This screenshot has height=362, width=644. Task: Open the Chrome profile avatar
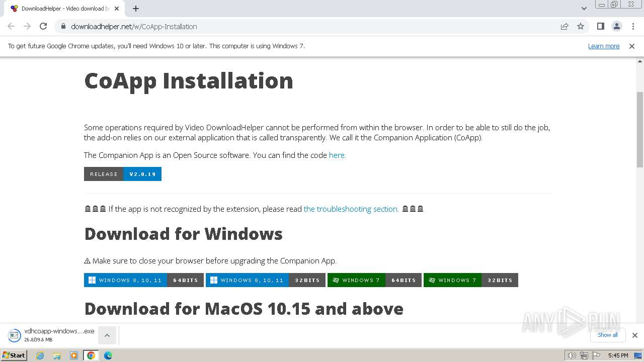(x=617, y=26)
